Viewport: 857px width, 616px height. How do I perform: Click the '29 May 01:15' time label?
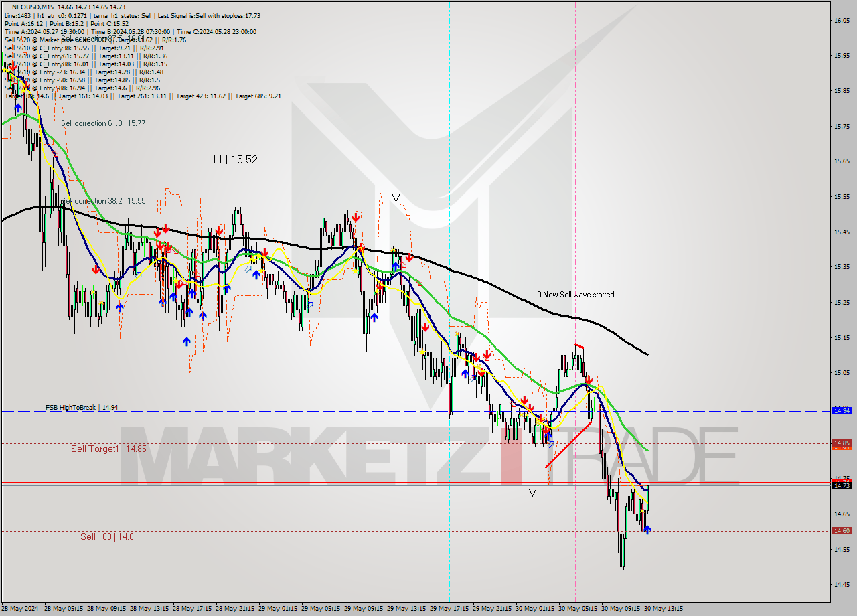[279, 609]
